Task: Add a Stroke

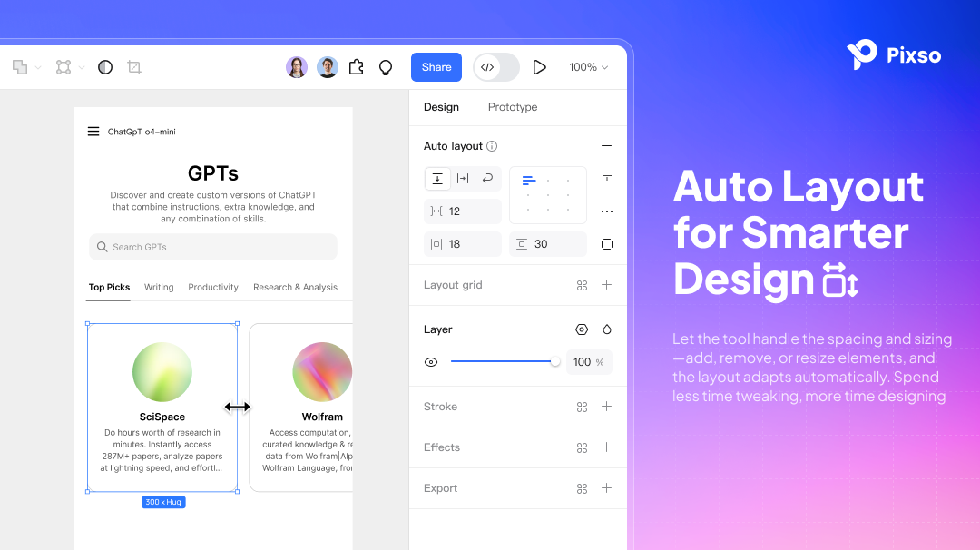Action: point(606,407)
